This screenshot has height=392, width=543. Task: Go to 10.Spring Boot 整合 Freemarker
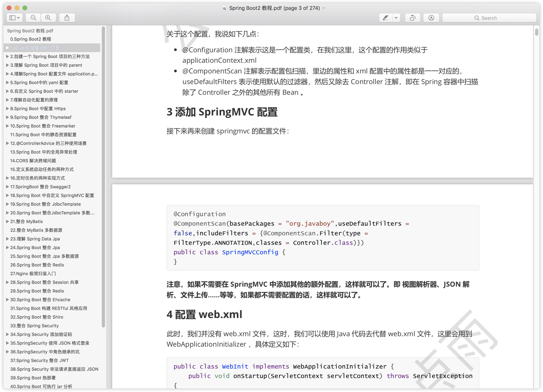[43, 126]
